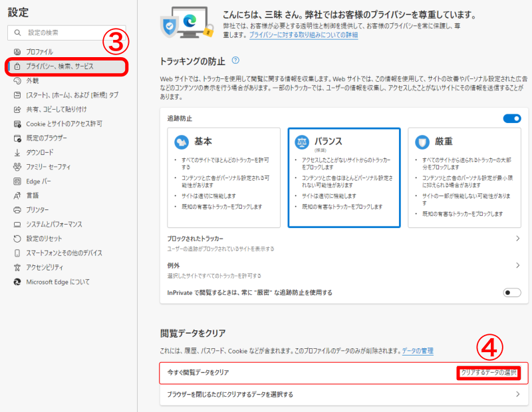Click the appearance (外観) icon in sidebar

[17, 81]
